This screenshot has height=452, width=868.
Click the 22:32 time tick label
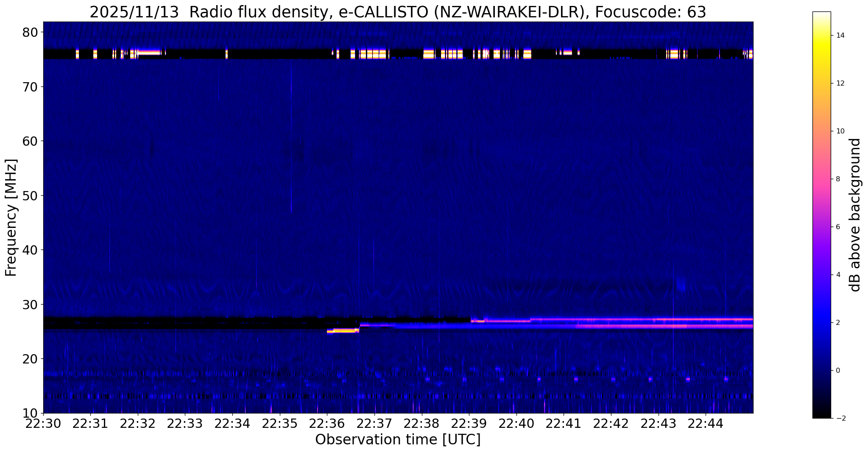(x=138, y=424)
